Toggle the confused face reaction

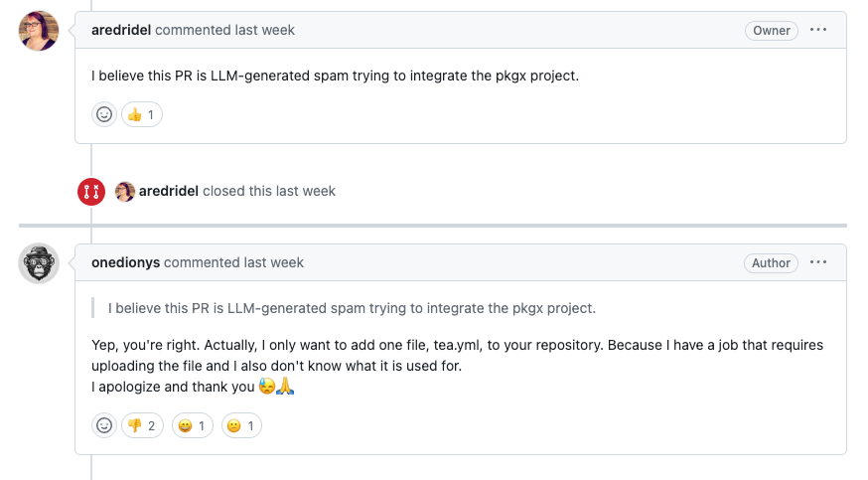[x=241, y=426]
